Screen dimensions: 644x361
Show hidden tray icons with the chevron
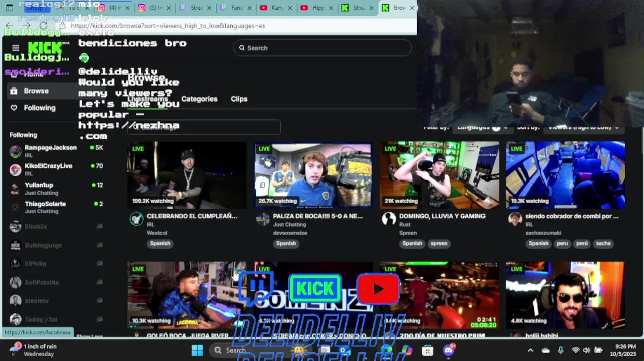coord(531,350)
